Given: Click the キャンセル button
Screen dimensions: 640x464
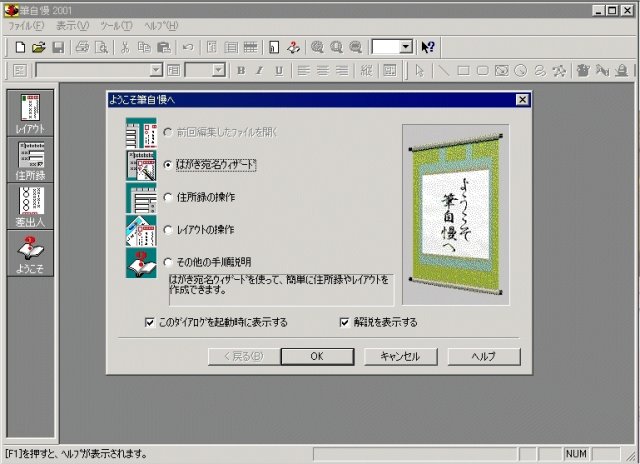Looking at the screenshot, I should tap(400, 357).
